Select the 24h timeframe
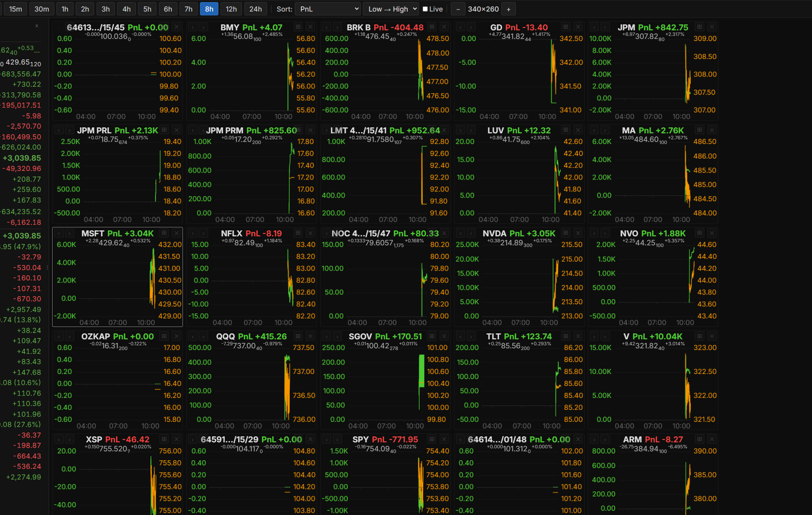This screenshot has width=812, height=515. [256, 9]
